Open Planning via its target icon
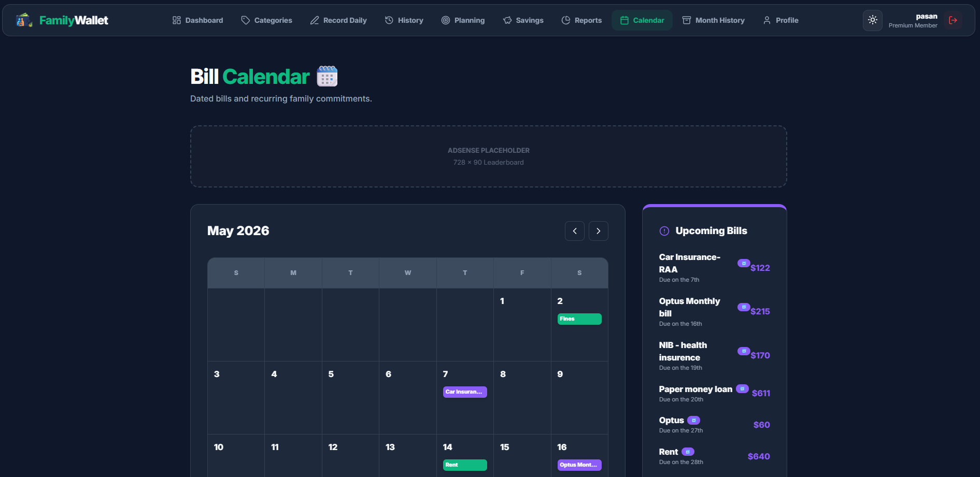This screenshot has width=980, height=477. click(446, 20)
